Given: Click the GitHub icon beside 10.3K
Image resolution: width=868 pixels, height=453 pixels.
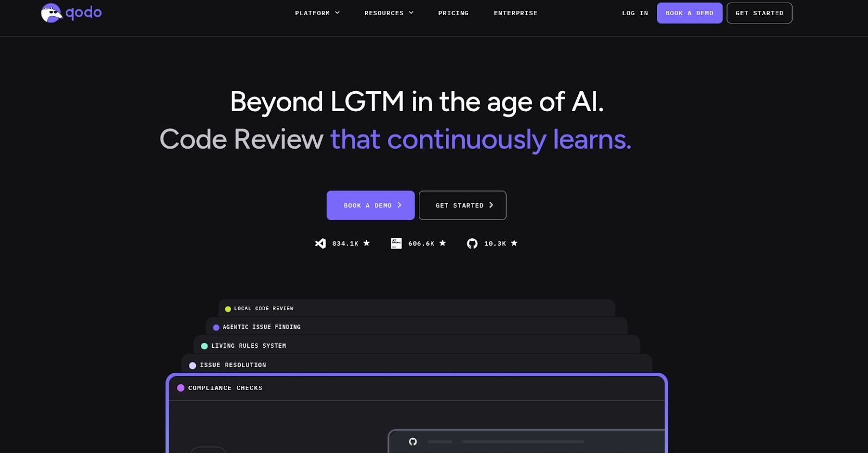Looking at the screenshot, I should pos(473,244).
